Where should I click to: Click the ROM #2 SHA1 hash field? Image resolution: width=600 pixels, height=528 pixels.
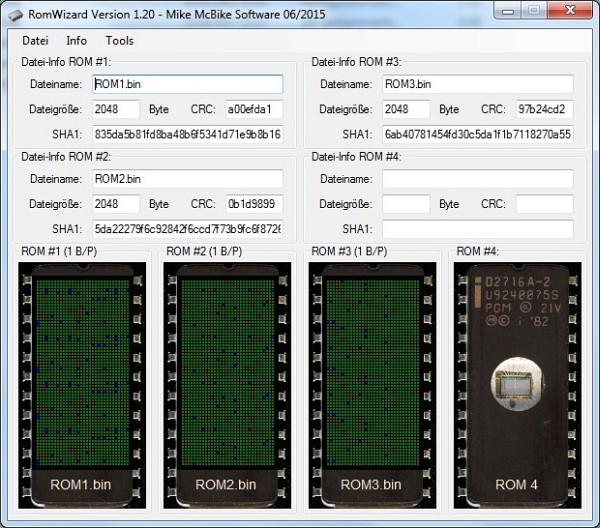[x=187, y=228]
